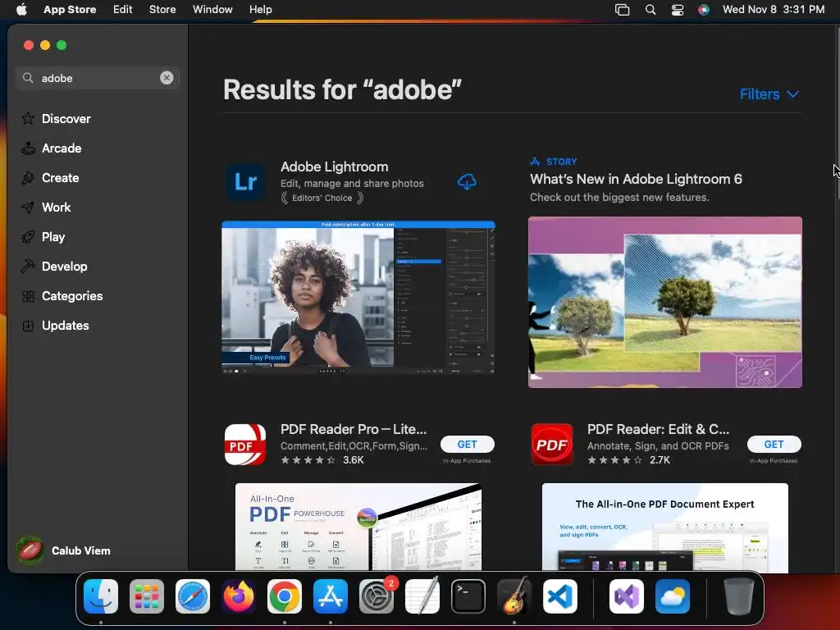
Task: Get PDF Reader Pro – Lite
Action: tap(467, 444)
